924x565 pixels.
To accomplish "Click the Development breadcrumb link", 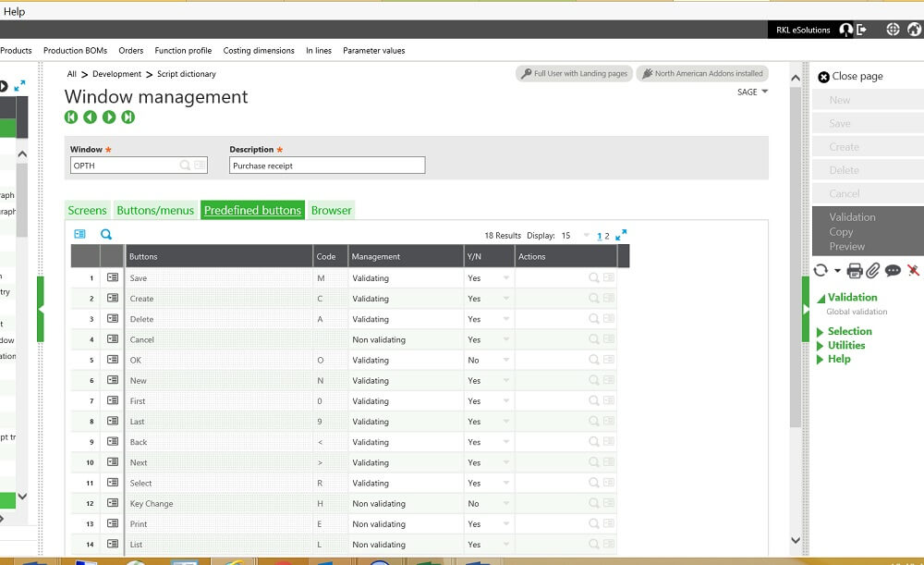I will (116, 74).
